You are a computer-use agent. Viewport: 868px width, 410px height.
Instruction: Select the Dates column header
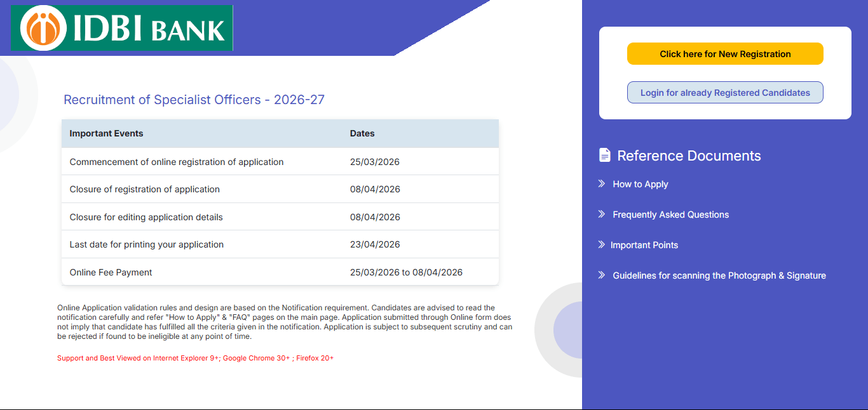362,133
